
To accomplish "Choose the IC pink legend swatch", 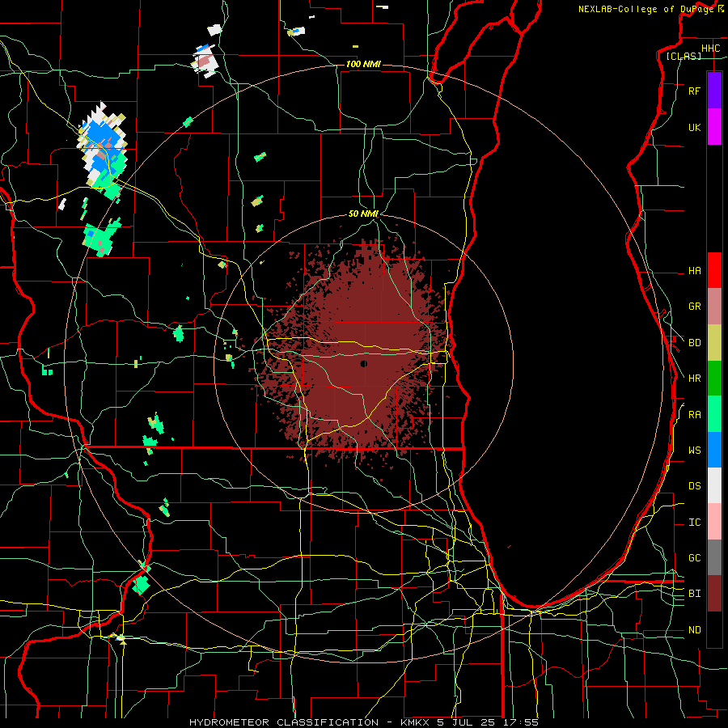I will coord(714,522).
